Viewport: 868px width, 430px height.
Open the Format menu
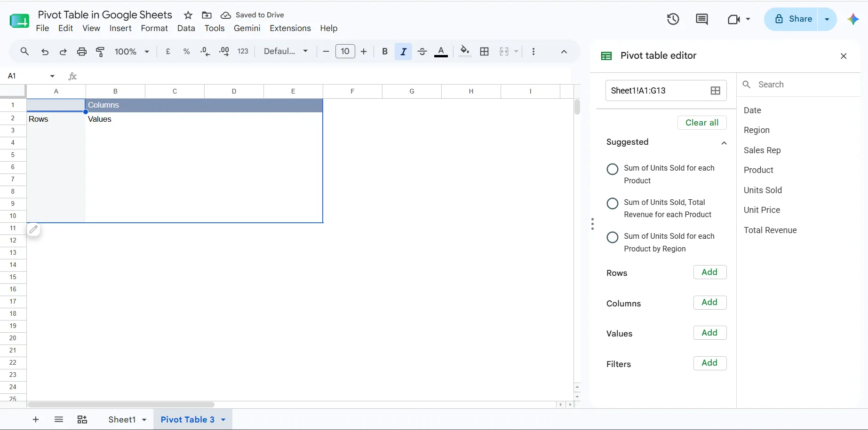click(154, 28)
